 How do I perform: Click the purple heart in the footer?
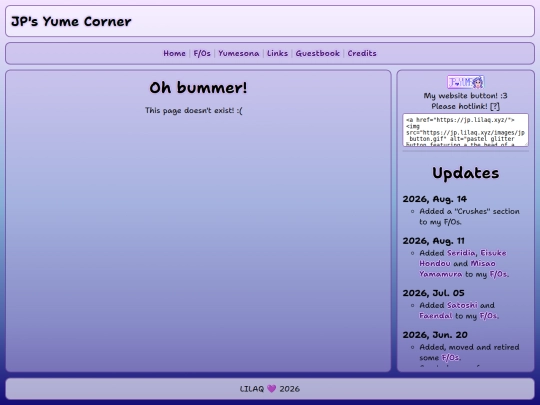[x=272, y=389]
